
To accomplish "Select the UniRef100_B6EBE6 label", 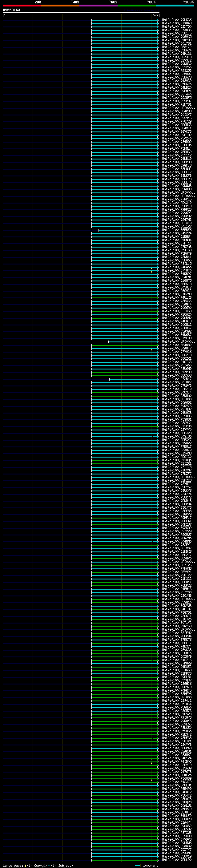I will tap(177, 230).
